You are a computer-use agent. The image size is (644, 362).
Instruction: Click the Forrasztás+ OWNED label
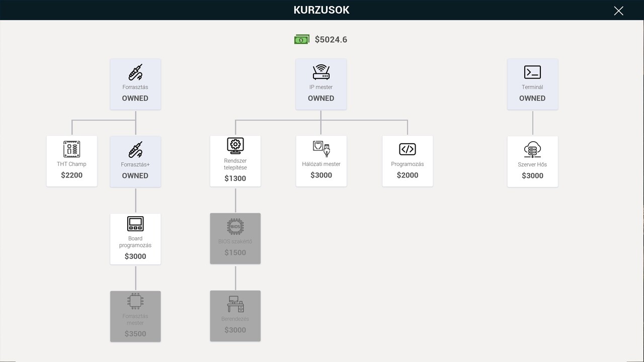tap(135, 175)
